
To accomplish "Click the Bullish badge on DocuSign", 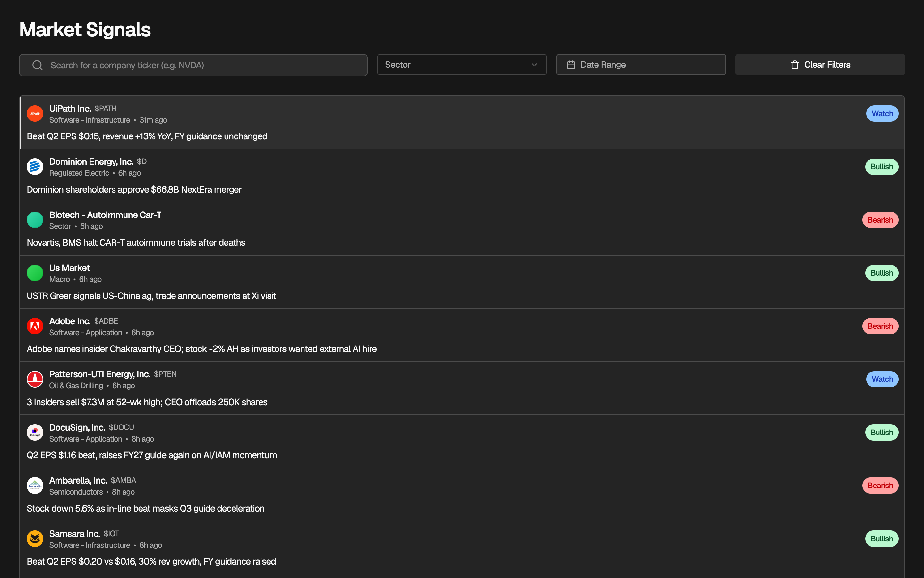I will [x=882, y=432].
